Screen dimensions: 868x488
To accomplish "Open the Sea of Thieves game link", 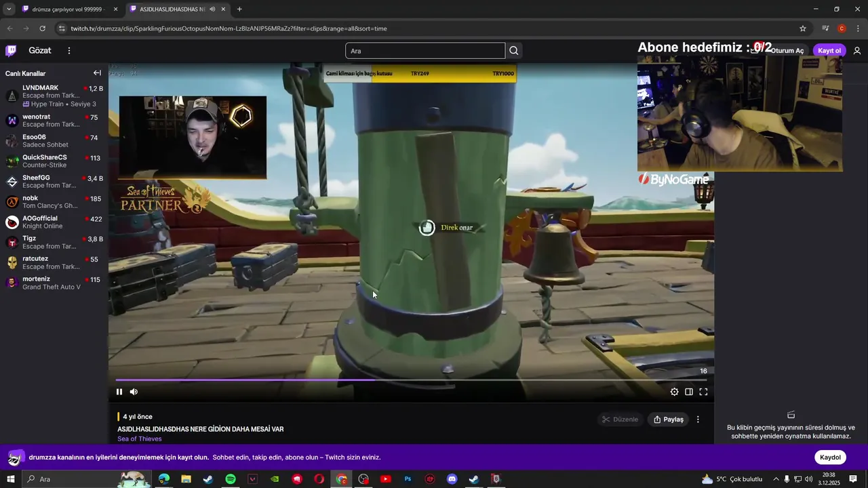I will 140,439.
